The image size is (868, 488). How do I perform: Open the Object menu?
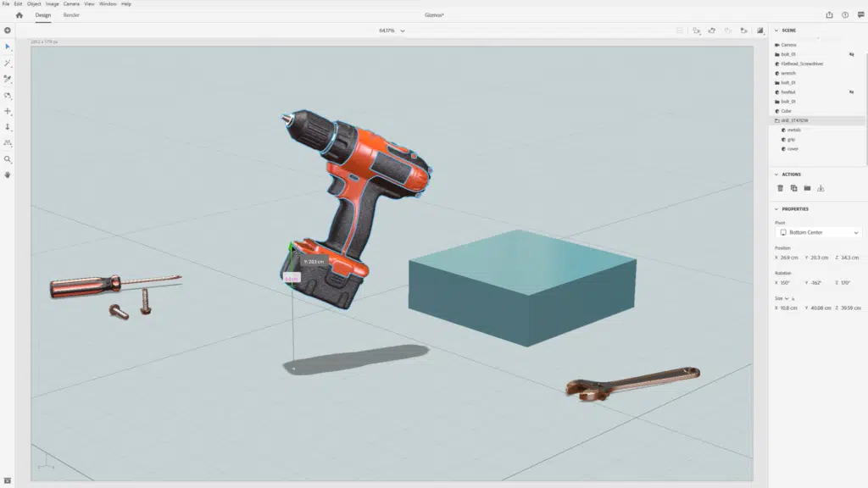(34, 3)
